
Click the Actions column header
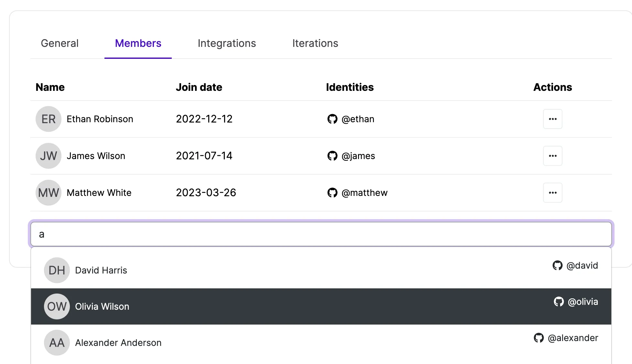(552, 87)
